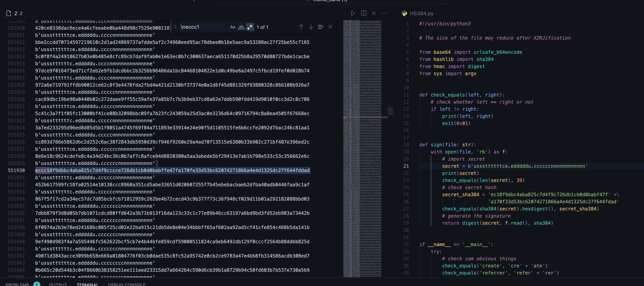Click the file icon on the '2 2' tab
The height and width of the screenshot is (286, 644).
pos(9,13)
